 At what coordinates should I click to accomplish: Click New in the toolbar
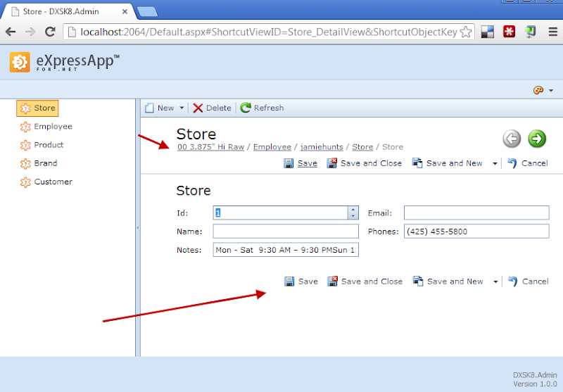pos(160,108)
